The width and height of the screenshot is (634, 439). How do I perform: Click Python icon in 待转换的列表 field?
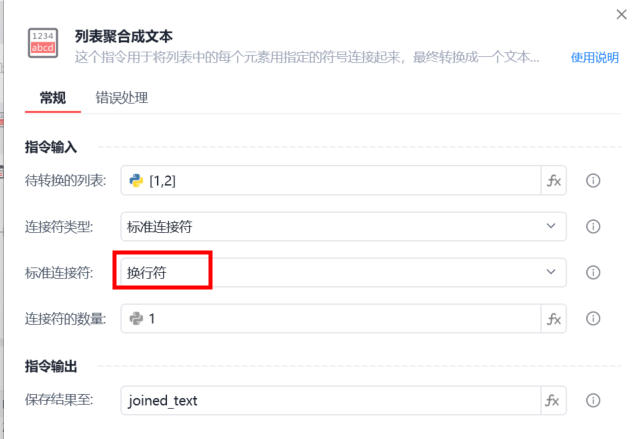click(x=136, y=180)
